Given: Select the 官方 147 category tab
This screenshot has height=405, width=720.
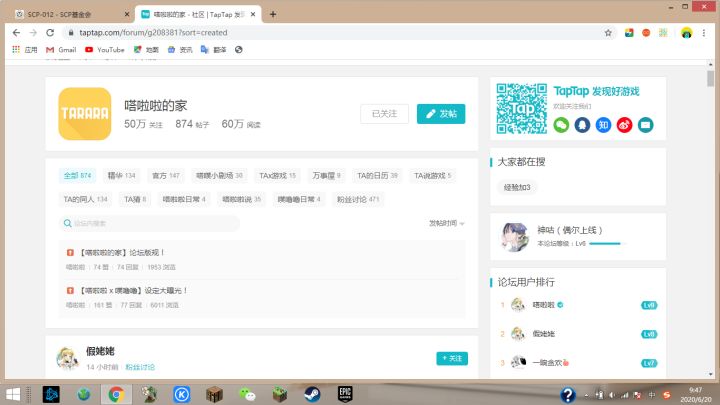Looking at the screenshot, I should click(166, 175).
